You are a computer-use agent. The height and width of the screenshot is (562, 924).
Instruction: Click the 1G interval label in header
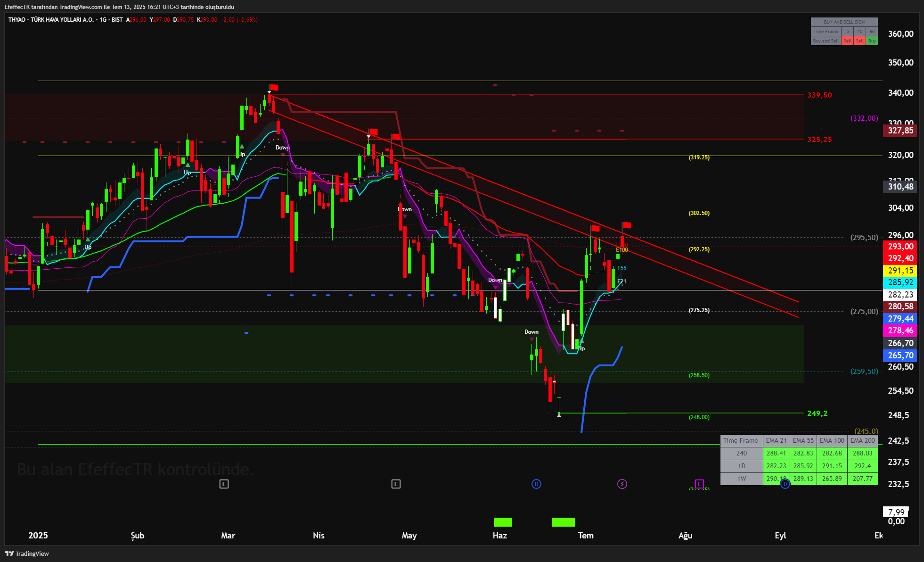103,20
